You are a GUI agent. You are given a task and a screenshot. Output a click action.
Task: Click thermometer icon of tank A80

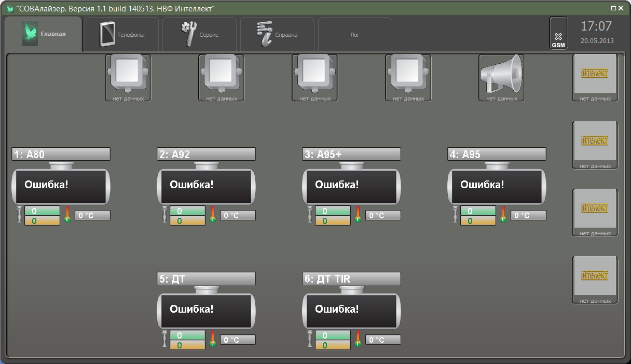tap(67, 214)
